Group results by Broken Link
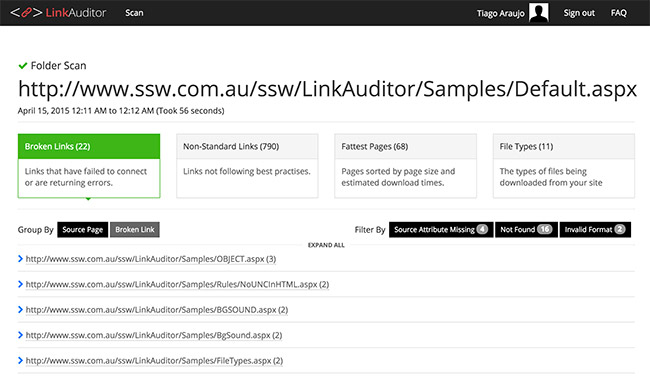This screenshot has width=650, height=376. 135,229
